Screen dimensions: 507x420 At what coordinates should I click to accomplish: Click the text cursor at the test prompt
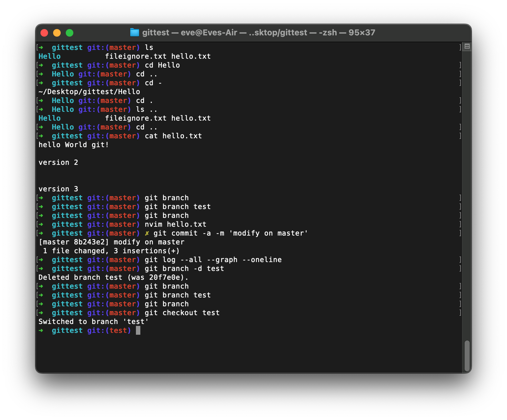tap(138, 330)
